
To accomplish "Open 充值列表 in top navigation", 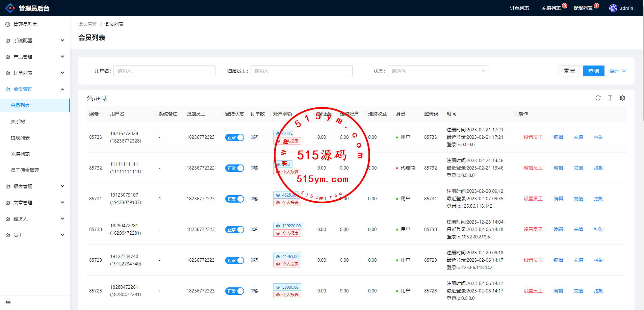I will (551, 8).
